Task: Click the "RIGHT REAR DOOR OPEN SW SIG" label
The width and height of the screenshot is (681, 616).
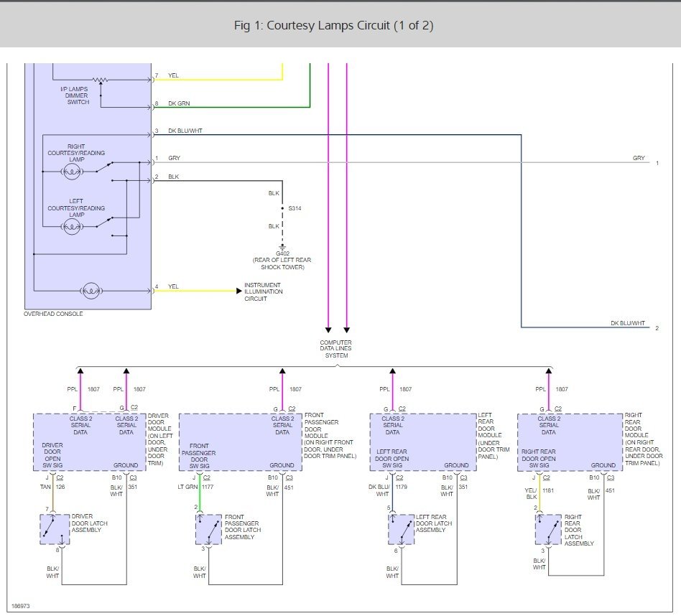Action: pyautogui.click(x=539, y=459)
